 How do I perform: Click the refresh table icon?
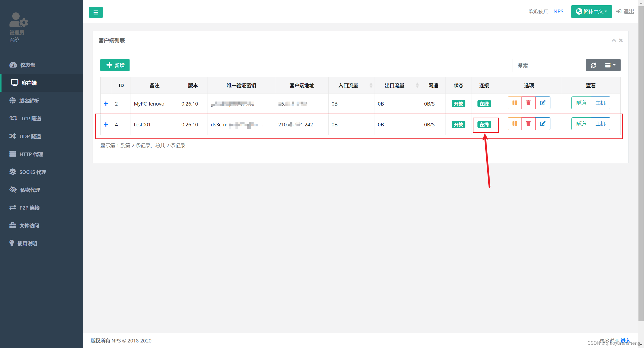click(x=593, y=65)
